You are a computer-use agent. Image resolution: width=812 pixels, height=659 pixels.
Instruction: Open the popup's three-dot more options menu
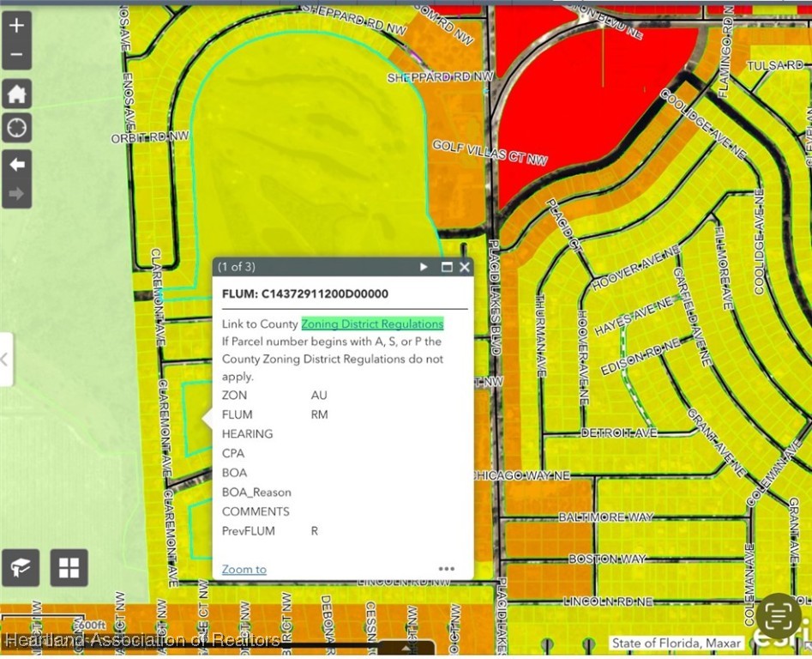(x=446, y=569)
